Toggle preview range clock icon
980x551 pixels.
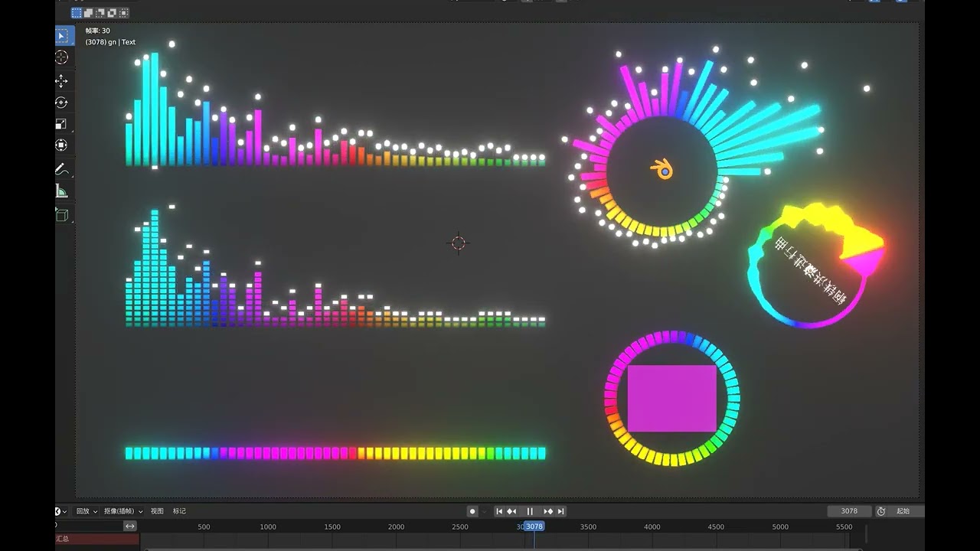click(x=881, y=511)
